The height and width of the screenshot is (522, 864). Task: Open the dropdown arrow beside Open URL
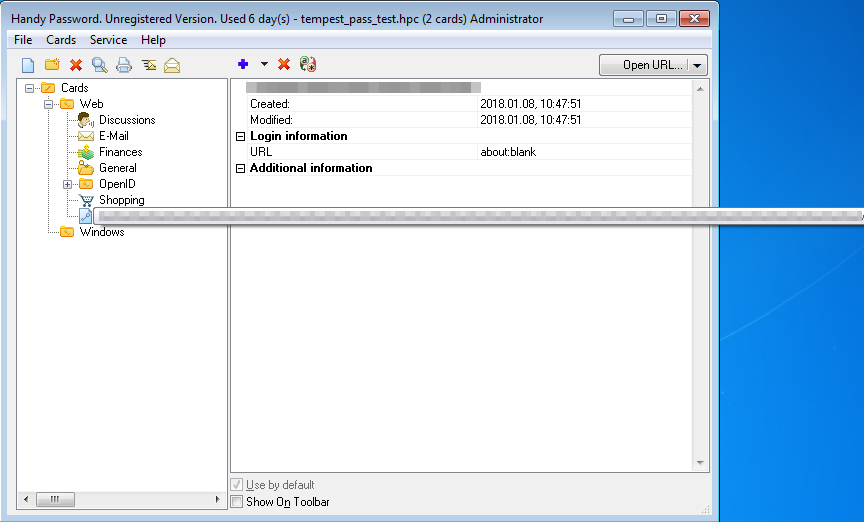point(698,65)
